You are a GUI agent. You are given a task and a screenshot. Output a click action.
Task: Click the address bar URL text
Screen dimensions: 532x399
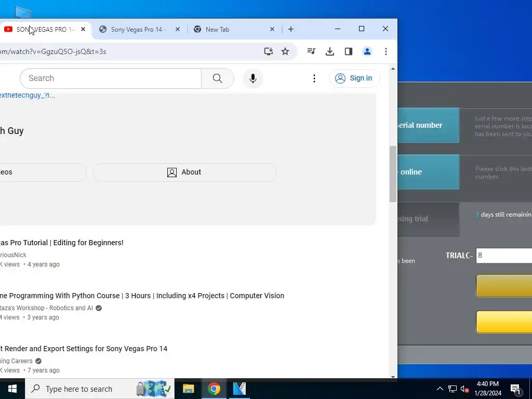[x=54, y=51]
